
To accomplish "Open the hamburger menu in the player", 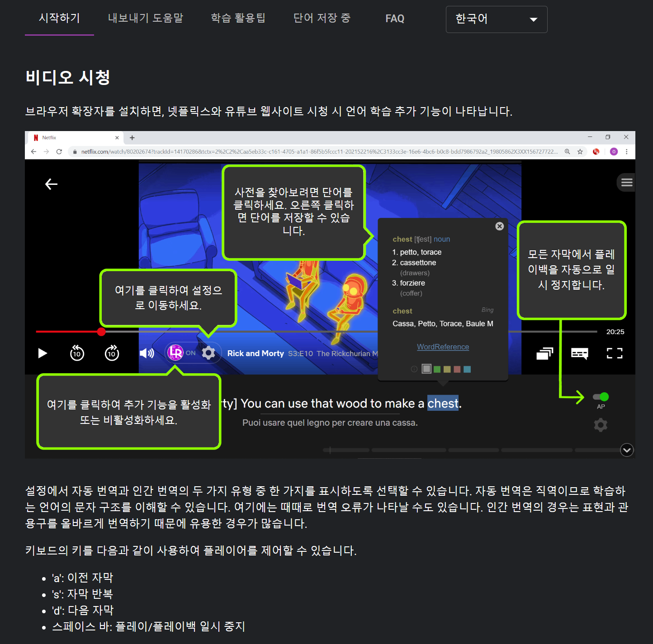I will pyautogui.click(x=627, y=183).
